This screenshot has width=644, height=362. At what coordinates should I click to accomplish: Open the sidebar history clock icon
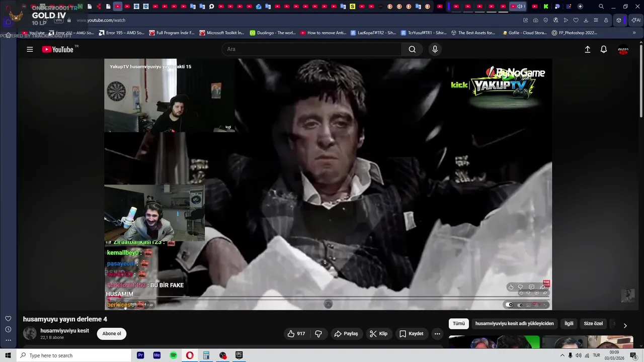[x=8, y=329]
